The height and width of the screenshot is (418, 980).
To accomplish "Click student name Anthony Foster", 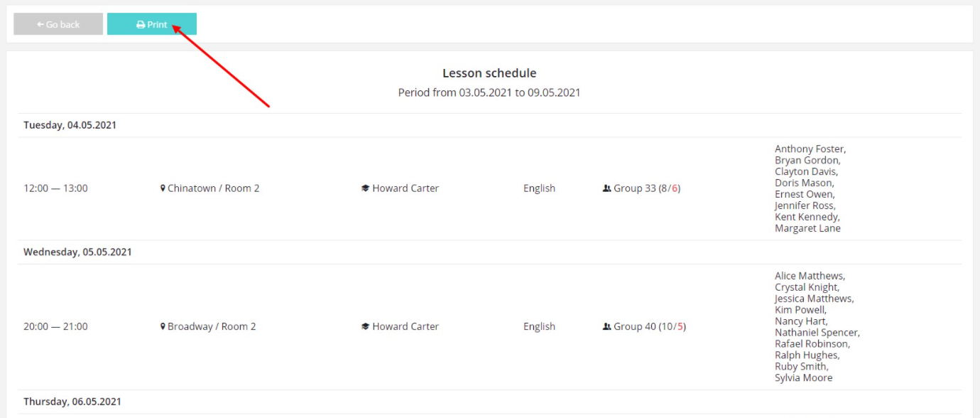I will (x=810, y=149).
